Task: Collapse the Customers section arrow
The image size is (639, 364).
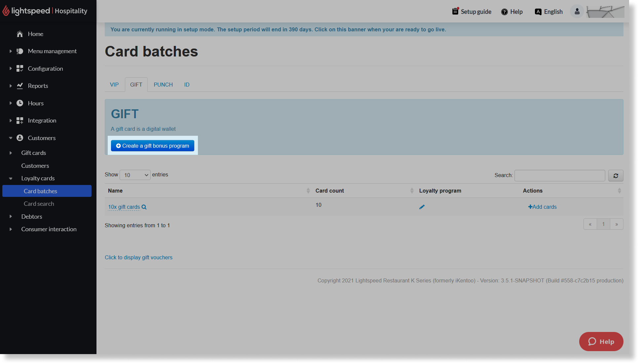Action: pyautogui.click(x=11, y=138)
